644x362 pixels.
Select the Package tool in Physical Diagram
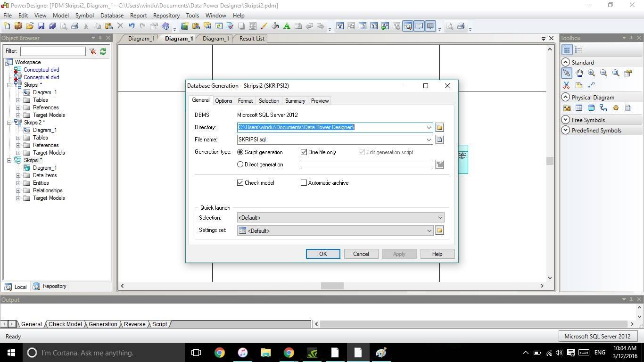click(x=567, y=108)
